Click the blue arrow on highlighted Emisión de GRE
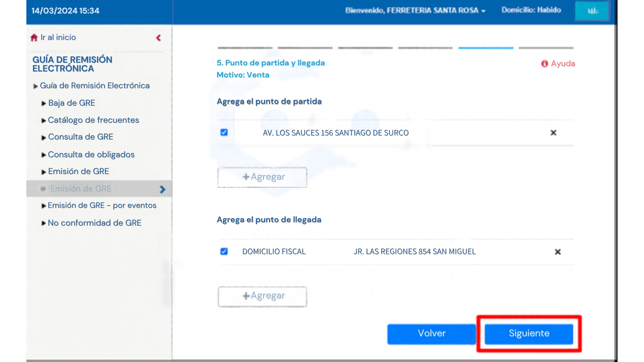The width and height of the screenshot is (644, 362). [x=163, y=189]
